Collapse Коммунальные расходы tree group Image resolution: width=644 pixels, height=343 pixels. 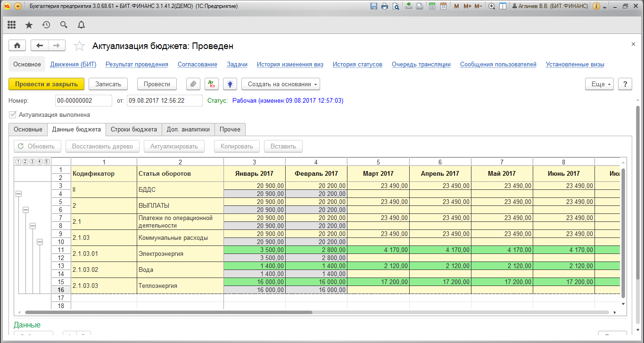pos(40,242)
